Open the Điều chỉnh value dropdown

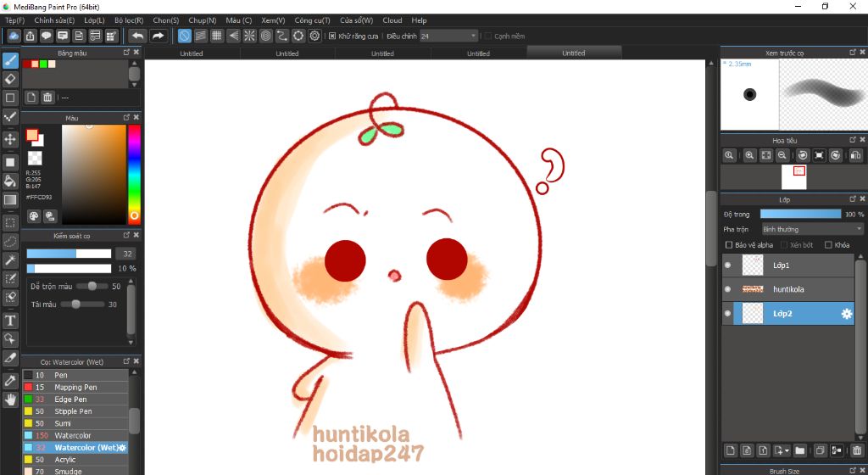tap(448, 36)
